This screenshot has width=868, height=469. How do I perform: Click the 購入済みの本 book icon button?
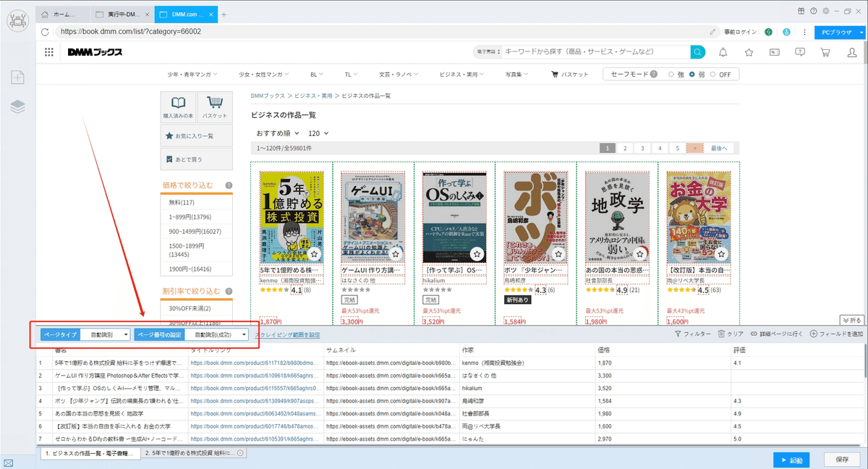[x=178, y=107]
